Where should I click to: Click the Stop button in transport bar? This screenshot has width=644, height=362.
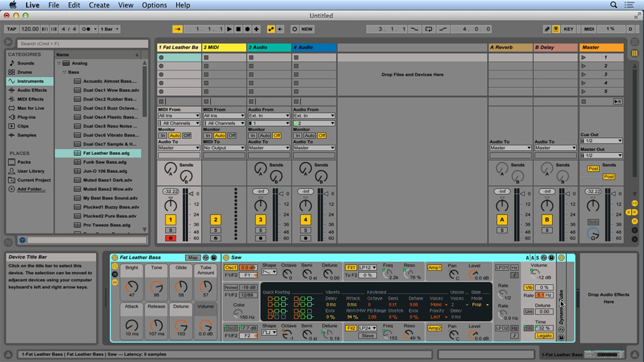point(239,29)
